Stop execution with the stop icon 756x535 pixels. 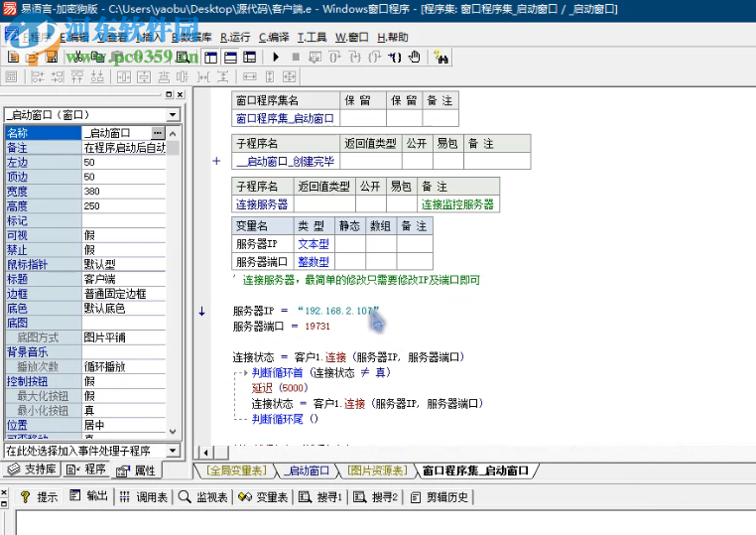coord(296,58)
